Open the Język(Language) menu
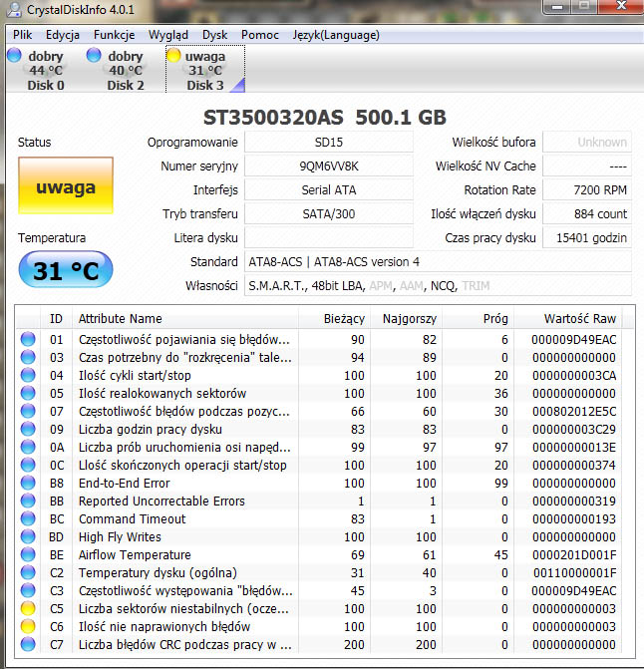The height and width of the screenshot is (669, 644). coord(336,35)
